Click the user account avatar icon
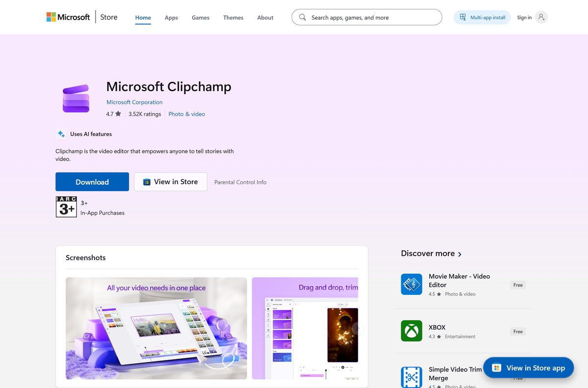The width and height of the screenshot is (588, 388). pos(541,17)
